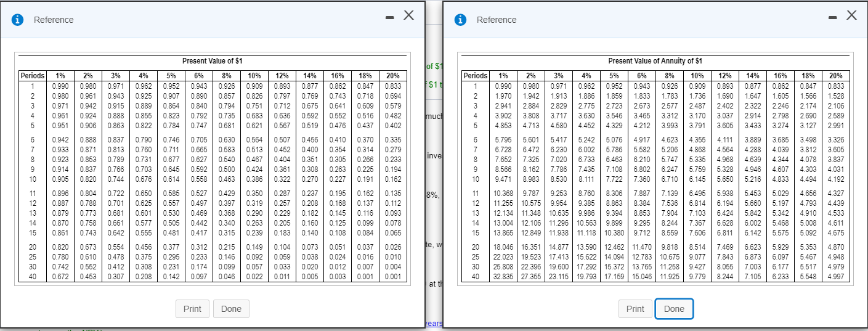
Task: Click period 40 row label in PV of $1 table
Action: click(32, 277)
